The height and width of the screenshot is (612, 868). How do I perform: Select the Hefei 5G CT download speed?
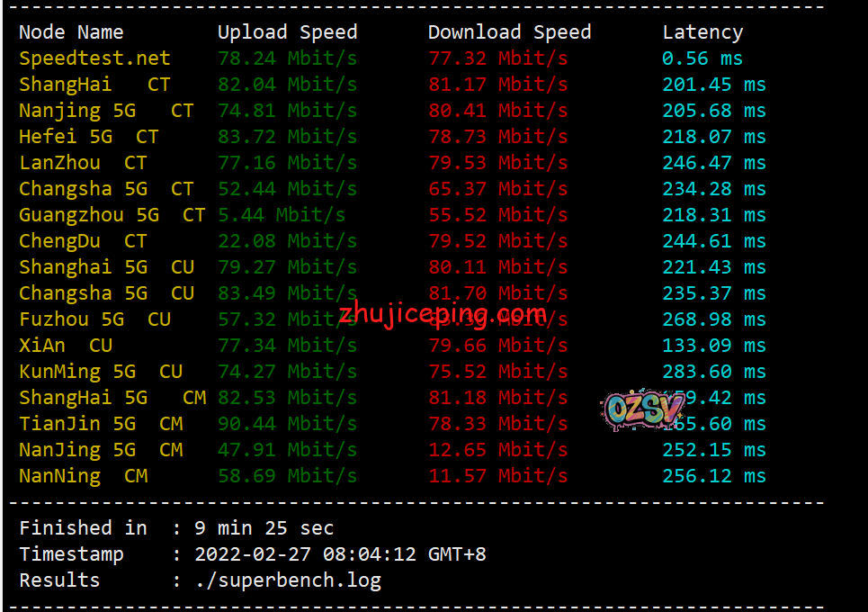[498, 137]
